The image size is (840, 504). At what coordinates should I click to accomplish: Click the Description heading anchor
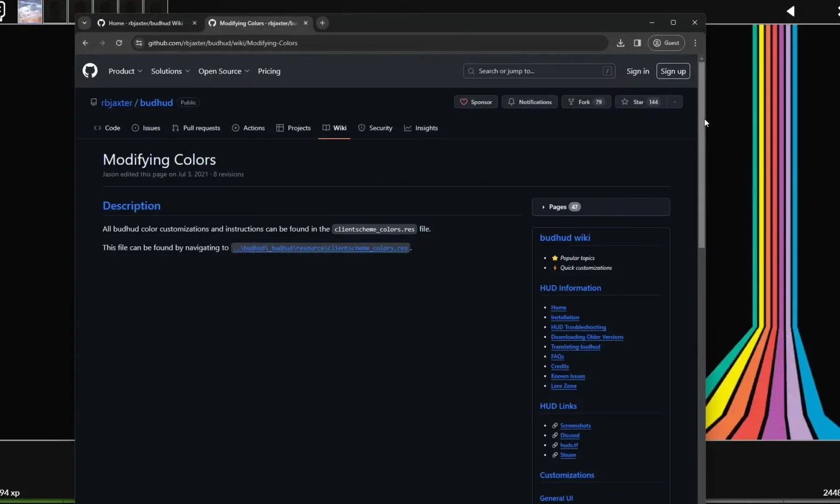132,206
